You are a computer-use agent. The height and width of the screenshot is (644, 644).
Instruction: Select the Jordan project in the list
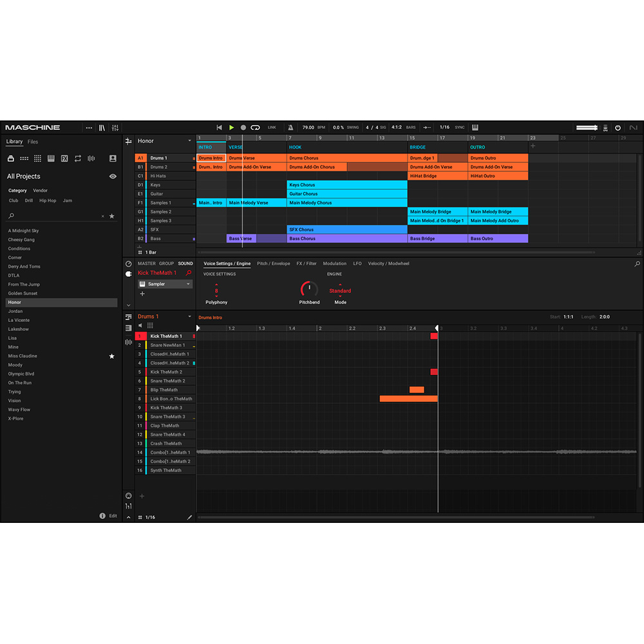pyautogui.click(x=16, y=311)
